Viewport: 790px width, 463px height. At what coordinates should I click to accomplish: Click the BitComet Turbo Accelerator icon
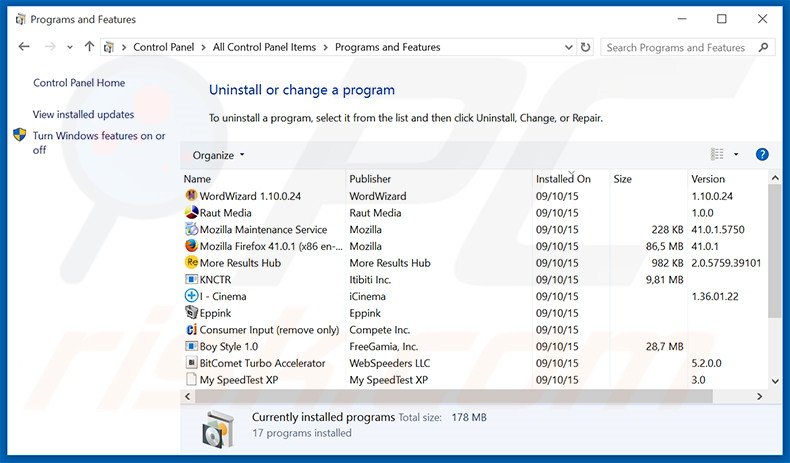(x=191, y=363)
